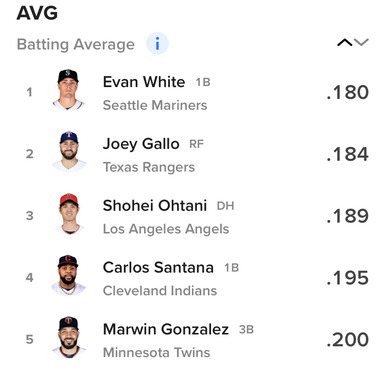
Task: Select the Shohei Ohtani player name
Action: (x=155, y=206)
